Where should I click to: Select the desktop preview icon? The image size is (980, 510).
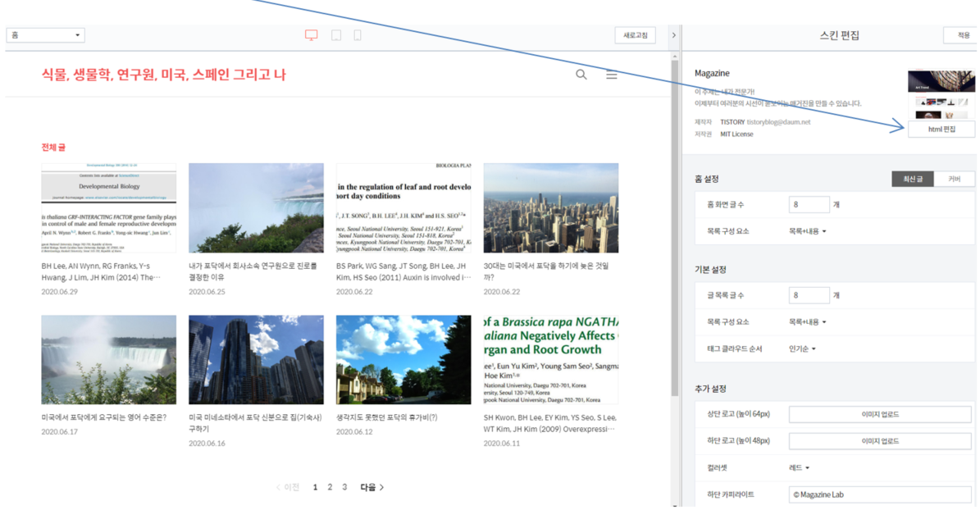point(312,35)
